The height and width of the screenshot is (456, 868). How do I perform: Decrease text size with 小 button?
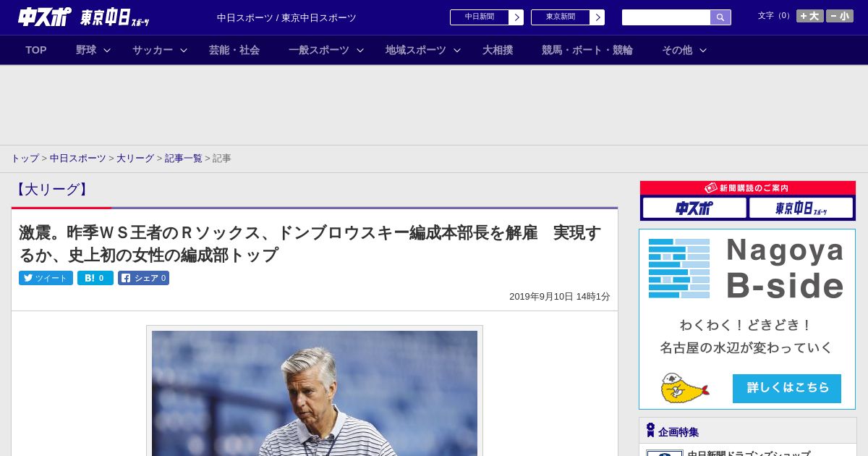(840, 16)
